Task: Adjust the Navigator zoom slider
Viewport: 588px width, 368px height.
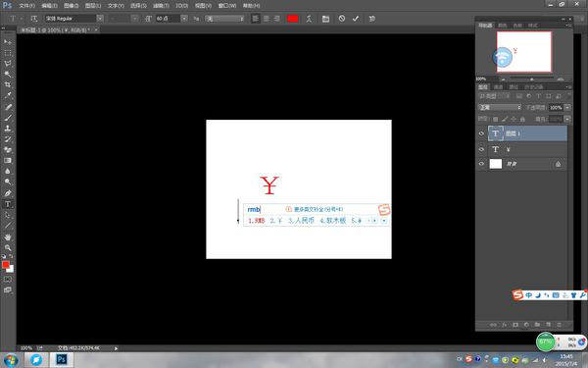Action: (531, 79)
